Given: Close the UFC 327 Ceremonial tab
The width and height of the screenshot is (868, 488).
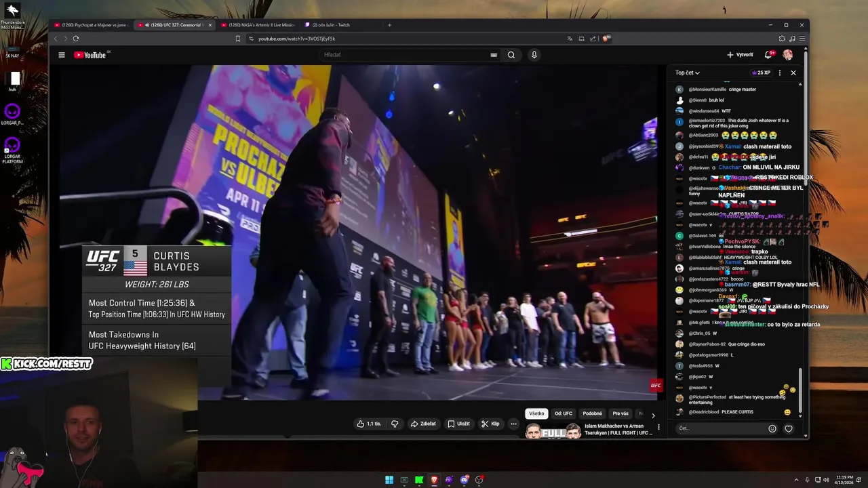Looking at the screenshot, I should click(x=210, y=25).
